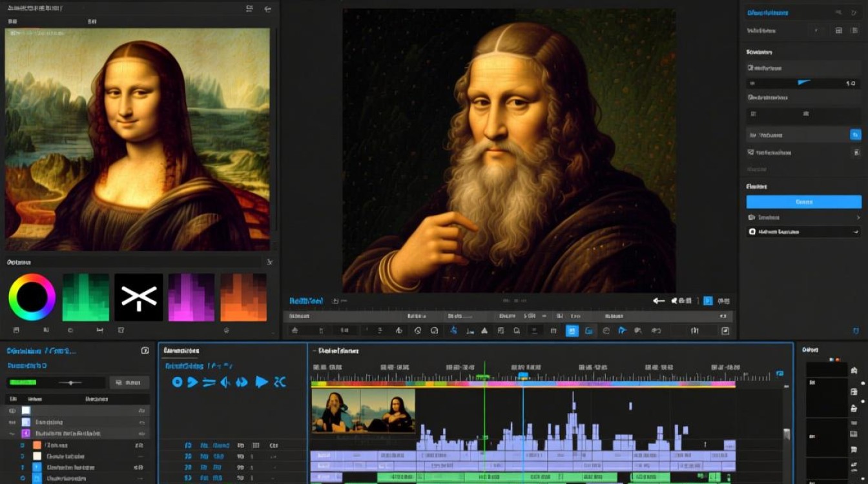
Task: Click the small blue icon at the ruler's right end
Action: (x=780, y=374)
